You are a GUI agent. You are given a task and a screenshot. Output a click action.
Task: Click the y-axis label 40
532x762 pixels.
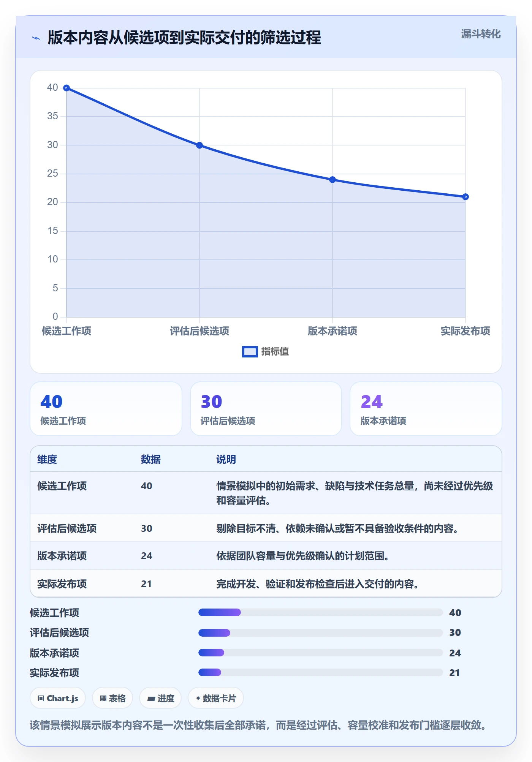pyautogui.click(x=52, y=87)
